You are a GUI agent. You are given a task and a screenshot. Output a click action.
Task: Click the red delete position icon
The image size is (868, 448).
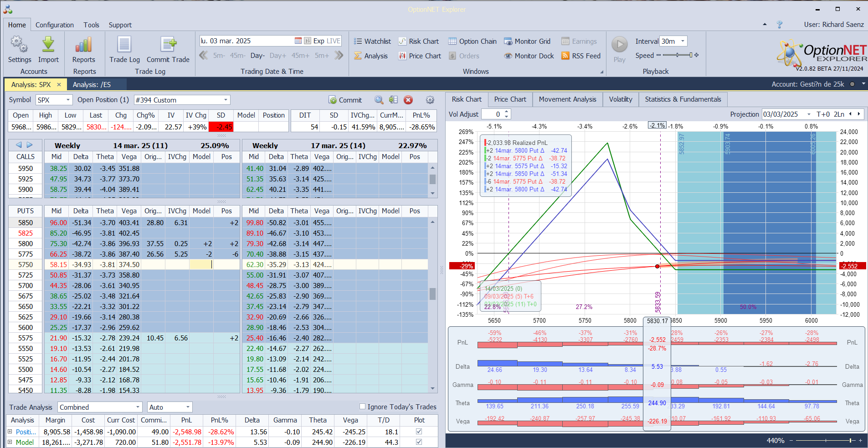408,100
